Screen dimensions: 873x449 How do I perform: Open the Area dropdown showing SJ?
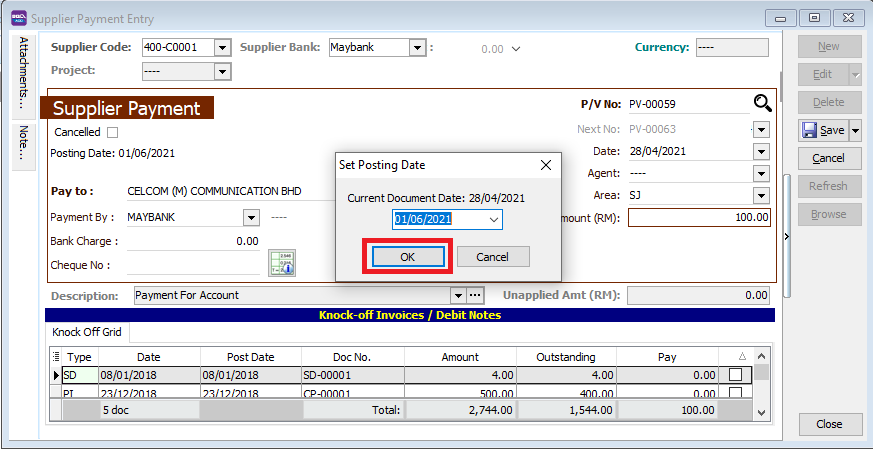coord(761,196)
